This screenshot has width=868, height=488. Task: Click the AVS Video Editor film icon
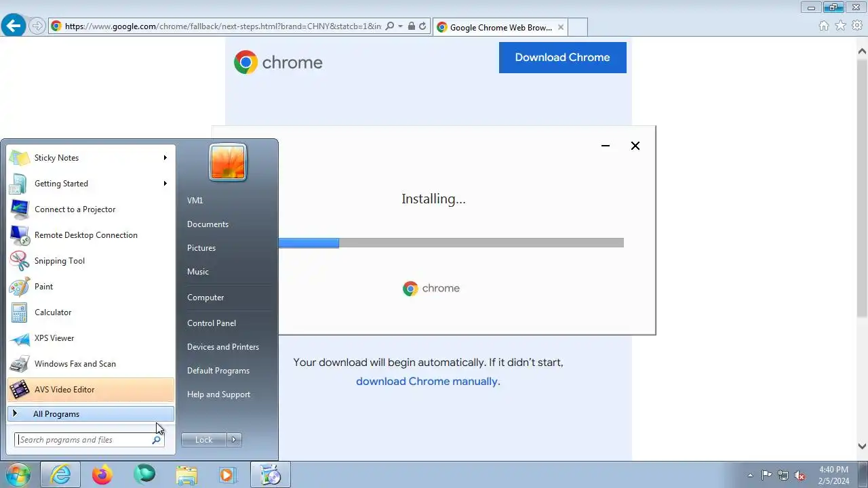[x=20, y=390]
